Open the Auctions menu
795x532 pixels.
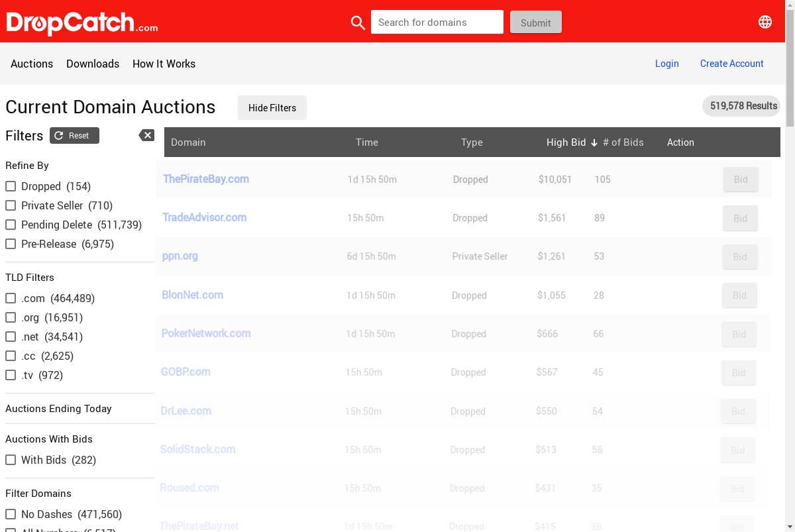32,64
